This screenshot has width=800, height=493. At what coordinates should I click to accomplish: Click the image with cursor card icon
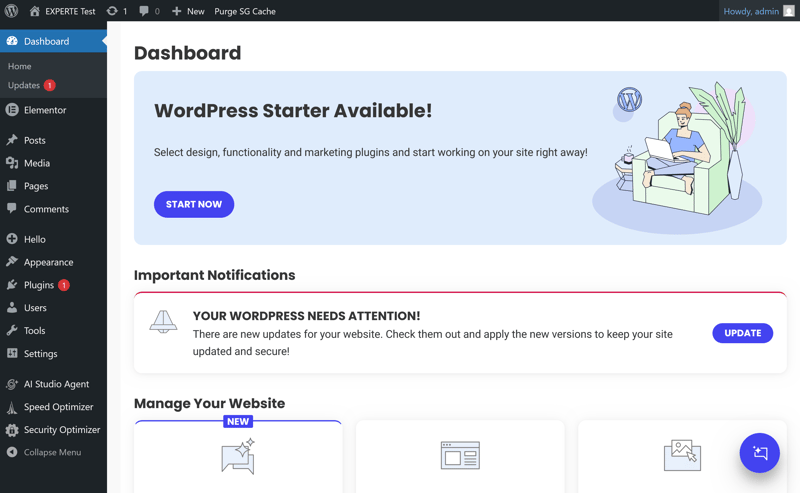(682, 455)
